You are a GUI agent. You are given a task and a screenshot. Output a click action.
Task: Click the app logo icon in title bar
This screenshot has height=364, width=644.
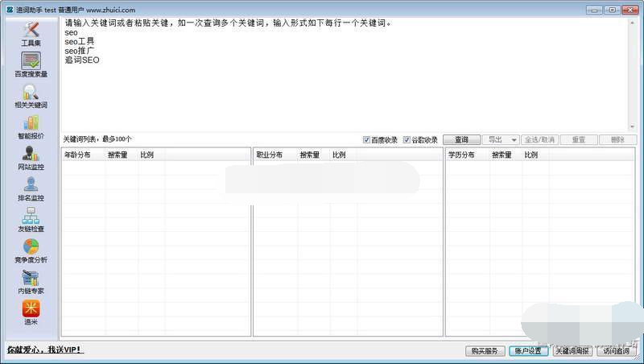pos(10,10)
